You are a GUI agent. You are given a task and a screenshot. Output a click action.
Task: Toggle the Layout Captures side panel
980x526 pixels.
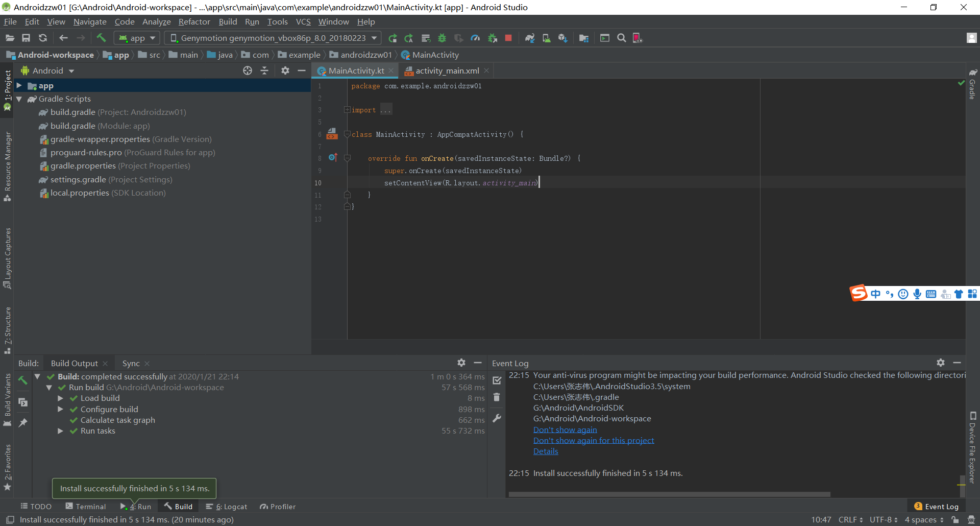tap(7, 258)
